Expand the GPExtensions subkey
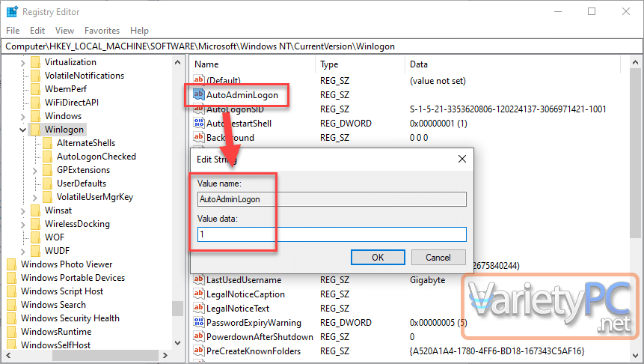The height and width of the screenshot is (364, 644). [x=35, y=170]
